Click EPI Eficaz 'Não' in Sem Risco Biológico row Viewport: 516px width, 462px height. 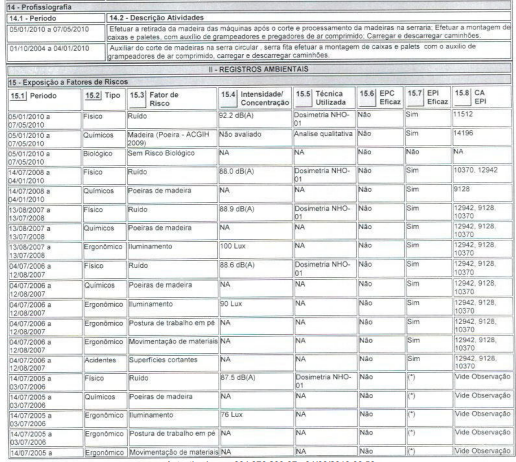412,152
